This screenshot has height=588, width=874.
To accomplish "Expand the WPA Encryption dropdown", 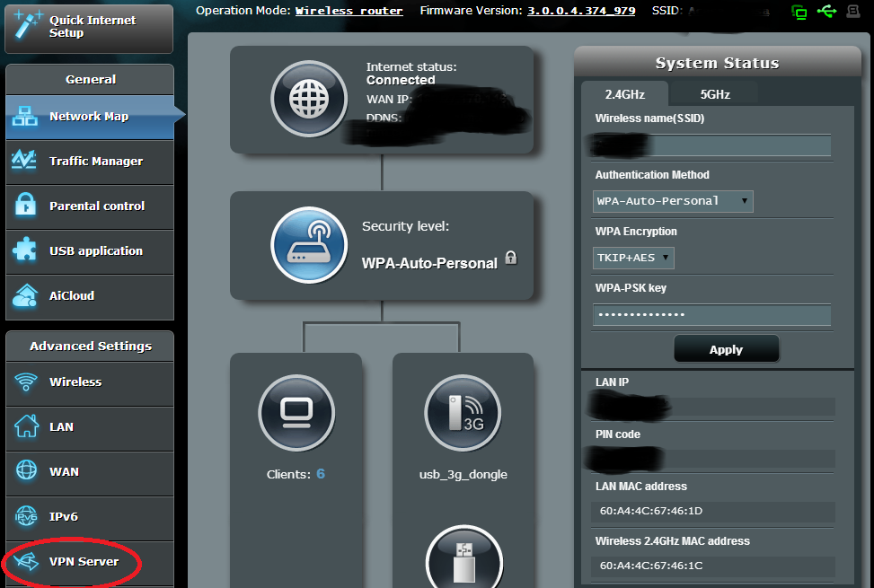I will pyautogui.click(x=633, y=258).
